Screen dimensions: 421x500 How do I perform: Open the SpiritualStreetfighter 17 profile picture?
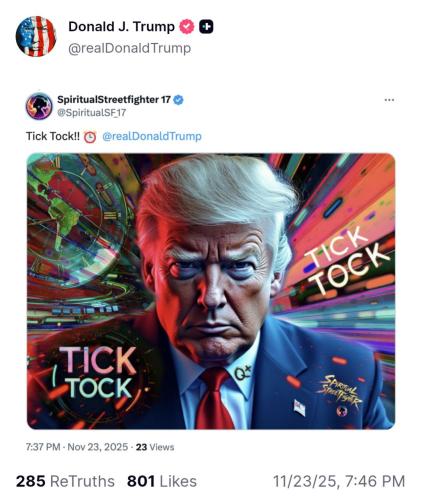[39, 106]
